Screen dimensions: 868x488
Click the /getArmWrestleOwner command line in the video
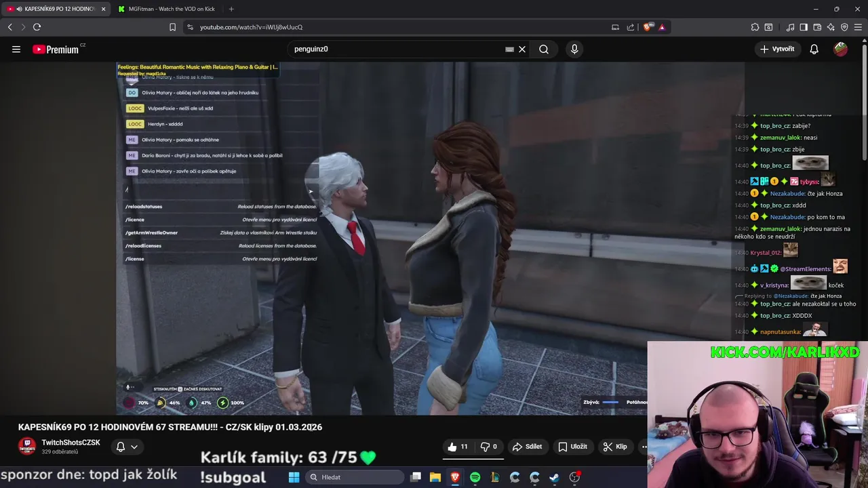pyautogui.click(x=221, y=232)
